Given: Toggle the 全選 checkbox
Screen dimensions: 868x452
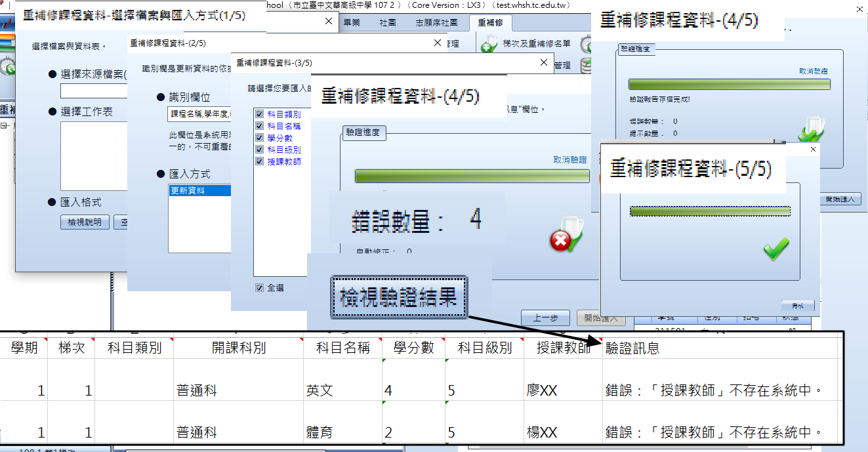Looking at the screenshot, I should click(x=260, y=288).
